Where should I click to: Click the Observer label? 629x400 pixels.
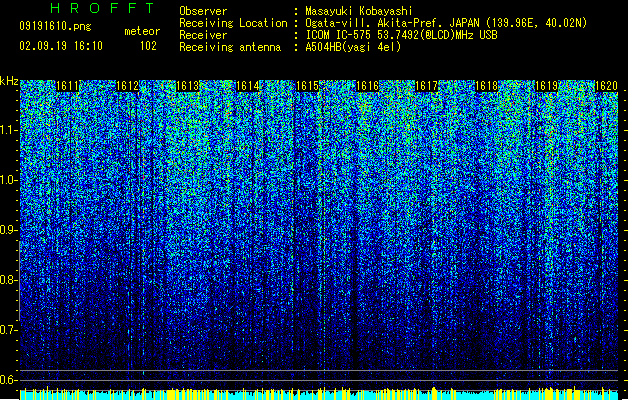203,11
